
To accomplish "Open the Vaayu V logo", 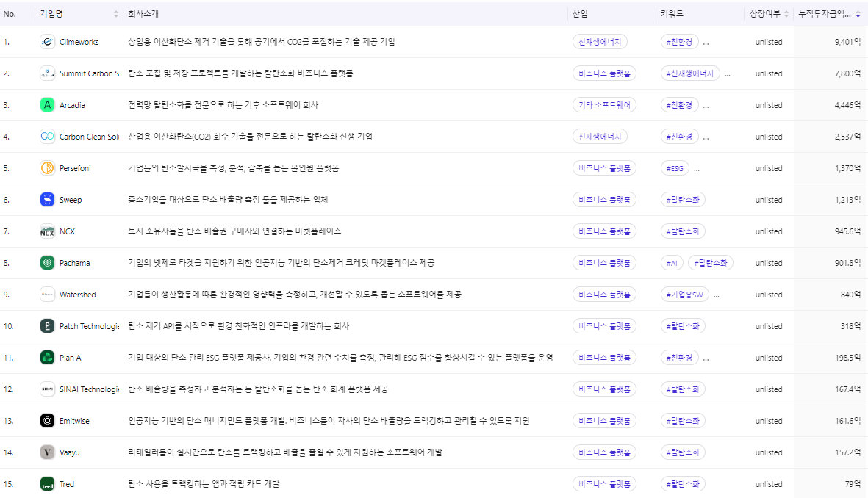I will tap(48, 452).
